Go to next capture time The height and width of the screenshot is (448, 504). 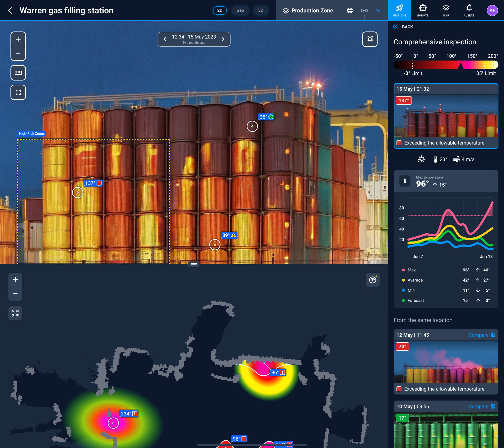pos(223,39)
